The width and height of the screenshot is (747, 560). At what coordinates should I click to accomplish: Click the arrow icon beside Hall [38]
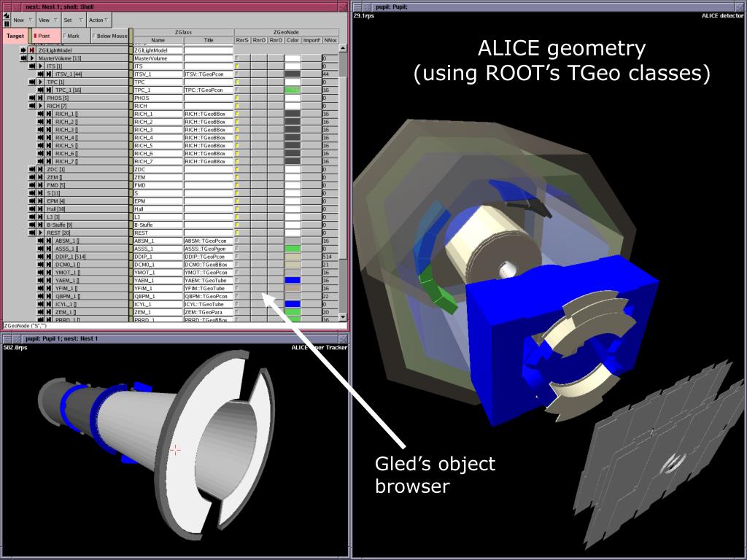point(32,209)
